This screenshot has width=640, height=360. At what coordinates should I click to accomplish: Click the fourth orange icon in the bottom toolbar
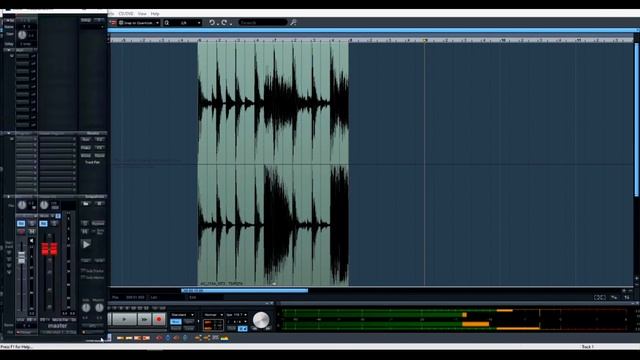(x=146, y=338)
